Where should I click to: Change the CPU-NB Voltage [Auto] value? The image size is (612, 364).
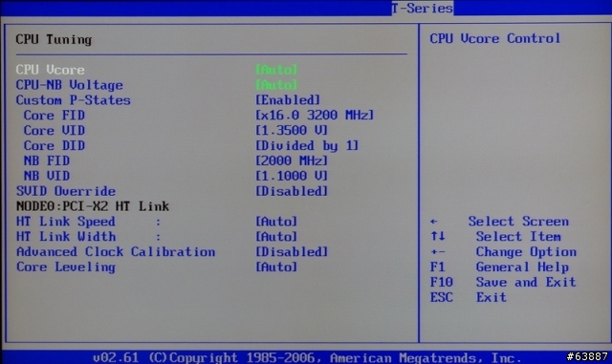[x=276, y=85]
